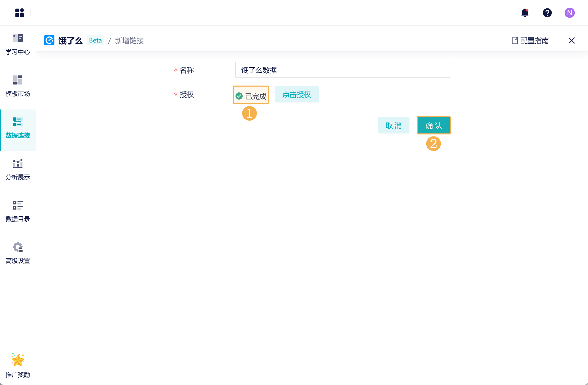Open the user avatar N menu
Viewport: 588px width, 385px height.
point(569,12)
